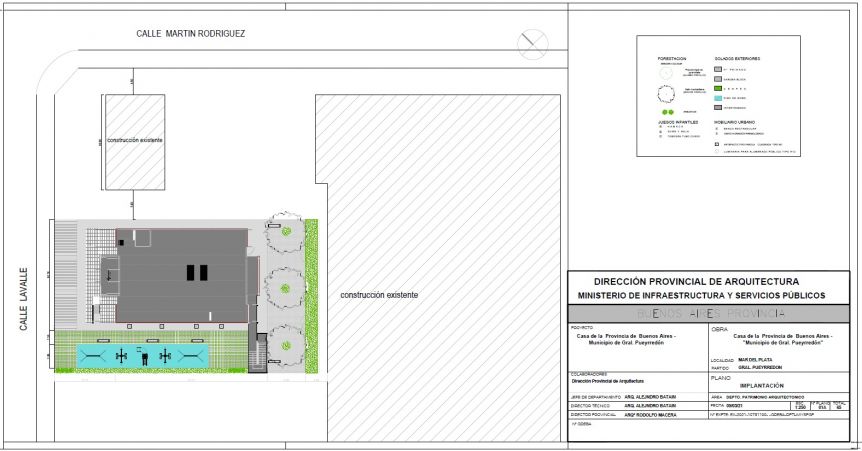Click the dark outlined tree symbol in the legend
This screenshot has width=862, height=451.
(666, 94)
